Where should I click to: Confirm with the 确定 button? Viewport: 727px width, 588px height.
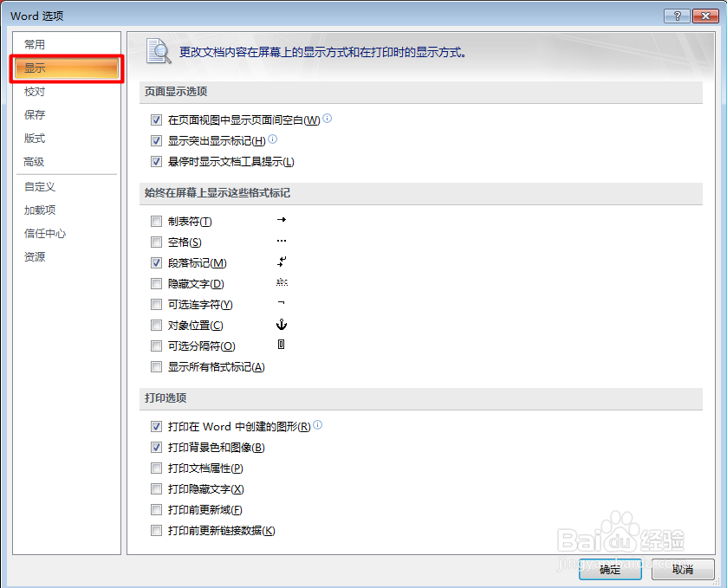click(610, 570)
